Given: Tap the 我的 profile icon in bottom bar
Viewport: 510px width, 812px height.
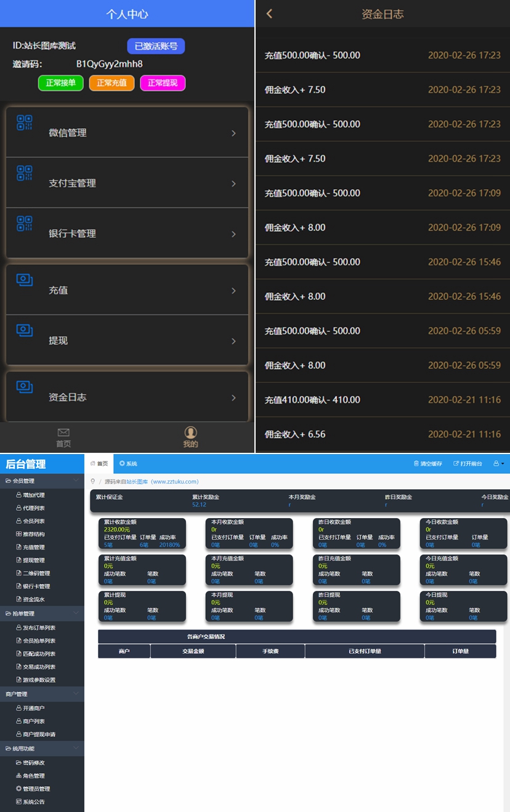Looking at the screenshot, I should coord(191,432).
